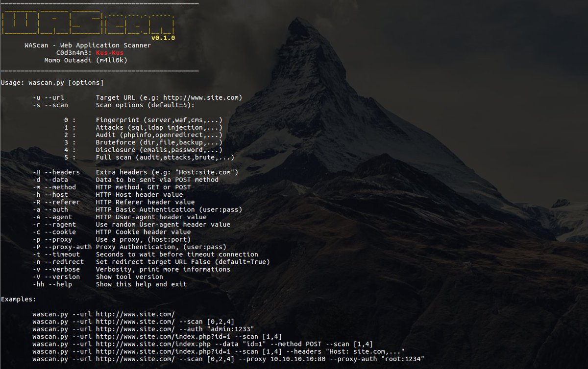
Task: Click scan option 4 'Disclosure' line
Action: [x=143, y=150]
